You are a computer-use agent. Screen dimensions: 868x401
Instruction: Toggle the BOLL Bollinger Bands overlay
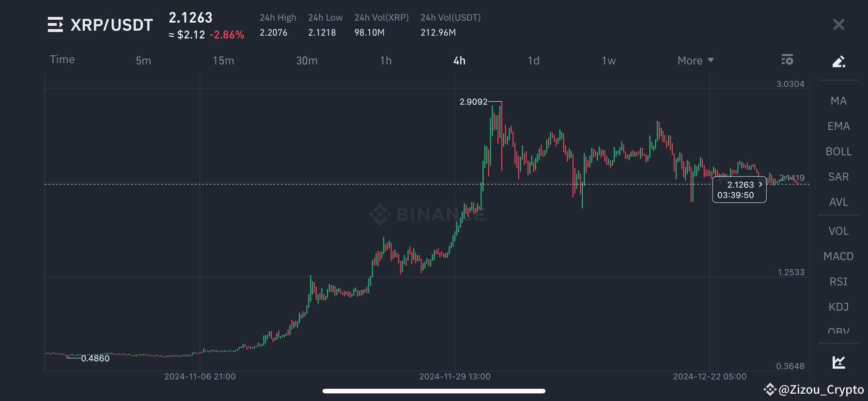pyautogui.click(x=838, y=151)
